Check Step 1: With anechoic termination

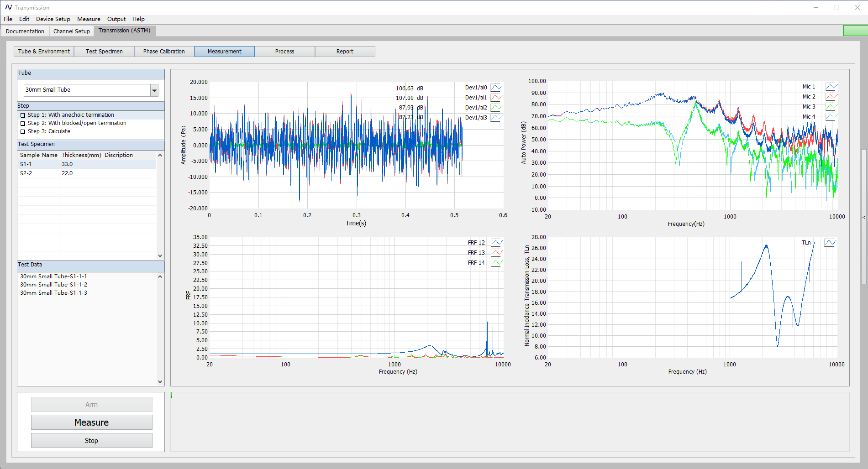tap(23, 115)
